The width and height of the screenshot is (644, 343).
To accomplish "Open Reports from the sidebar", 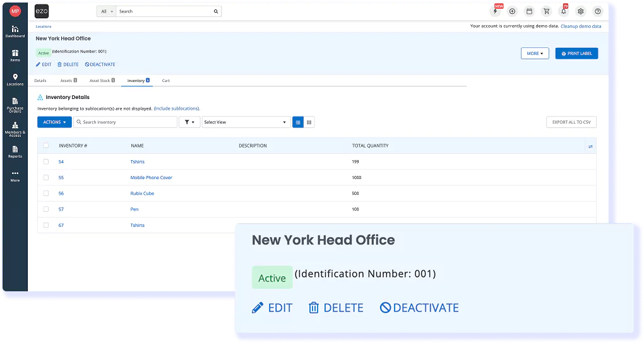I will click(x=15, y=151).
